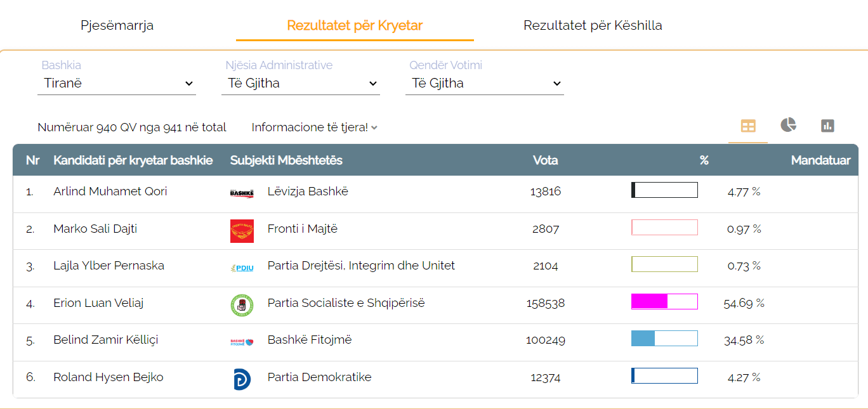
Task: Select the Rezultatet për Kryetar tab
Action: pos(355,25)
